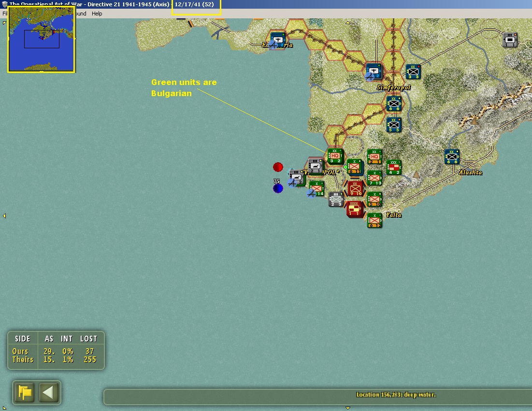Select the green infantry brigade 6-12 near Yalta
The height and width of the screenshot is (411, 532).
(x=374, y=220)
